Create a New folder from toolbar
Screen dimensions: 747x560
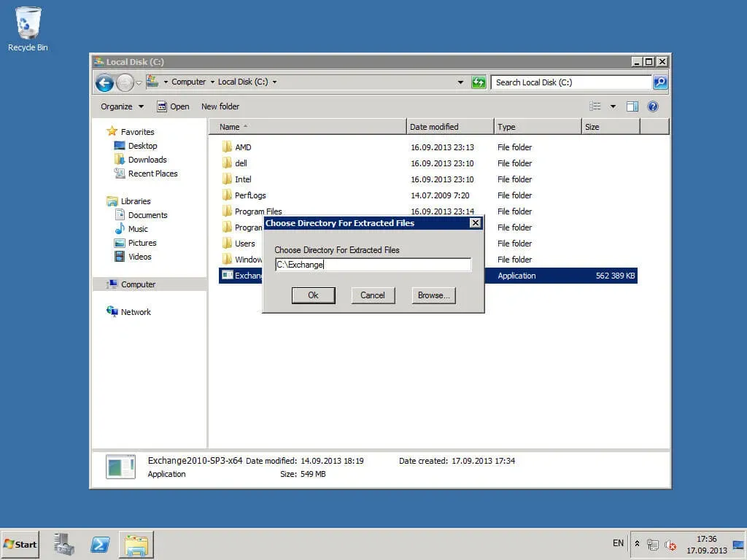coord(220,106)
